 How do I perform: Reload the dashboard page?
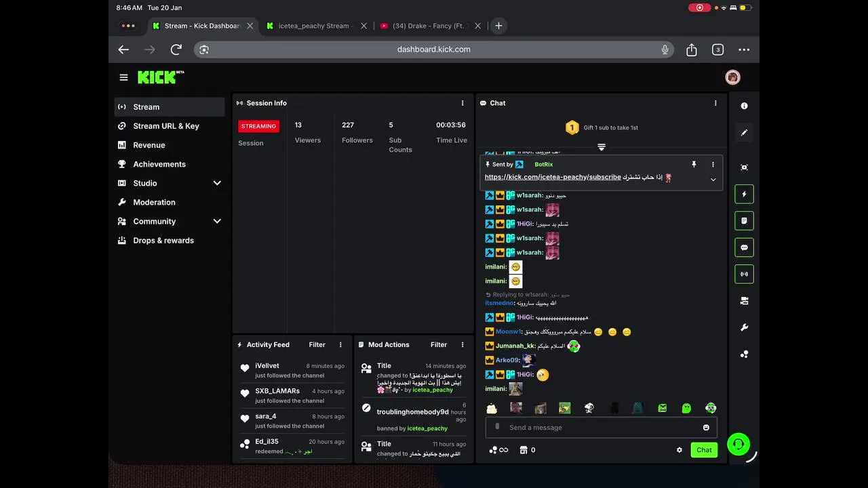pos(176,49)
